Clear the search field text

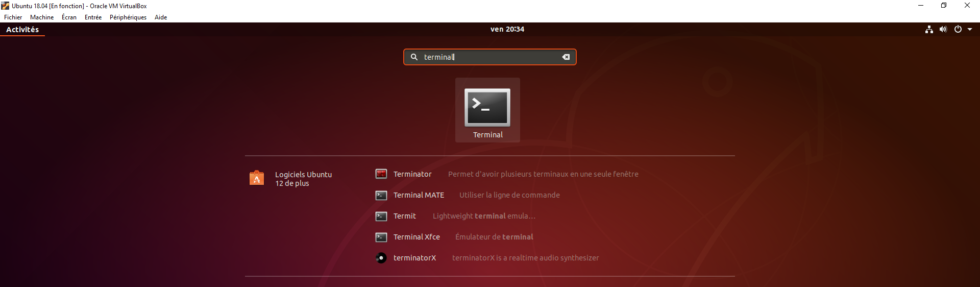tap(566, 57)
